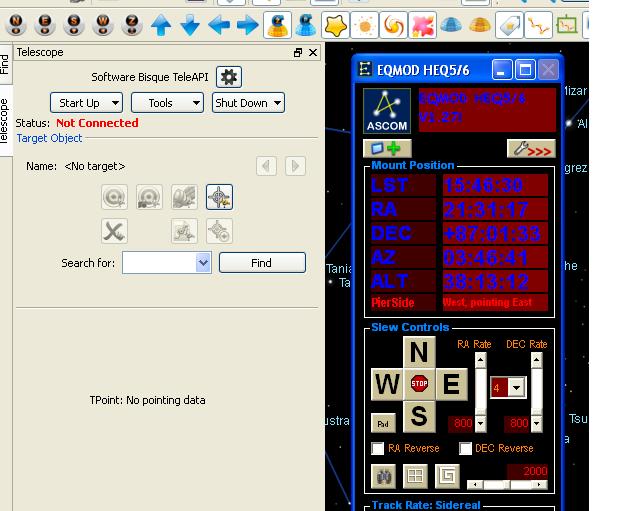Click the crossed tools icon under Target Object

point(115,231)
